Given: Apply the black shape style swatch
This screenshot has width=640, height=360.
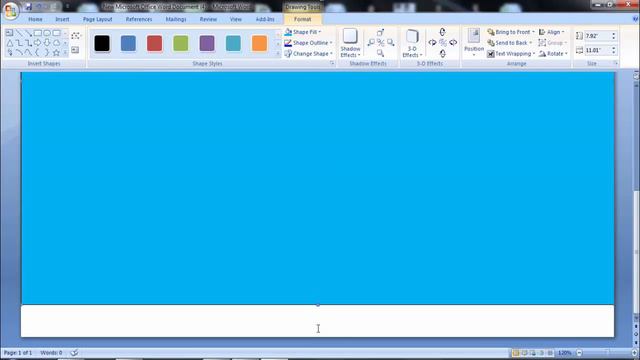Looking at the screenshot, I should point(102,43).
